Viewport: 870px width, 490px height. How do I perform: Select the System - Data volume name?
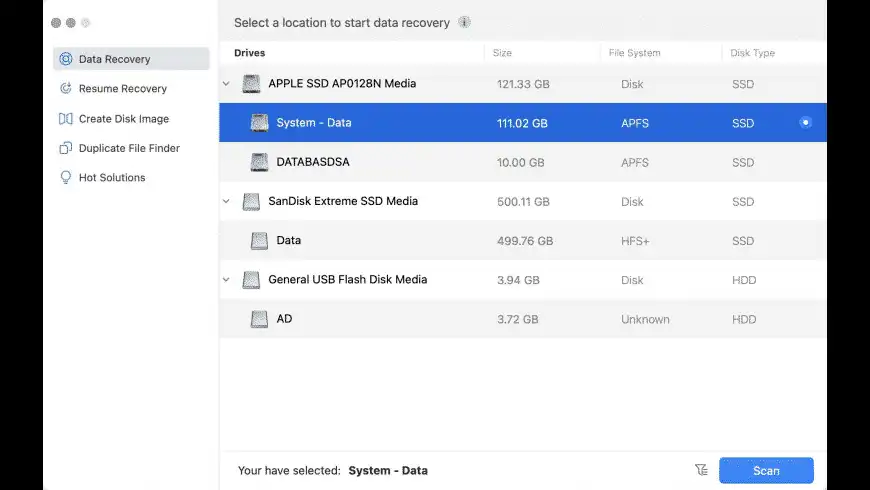tap(314, 123)
